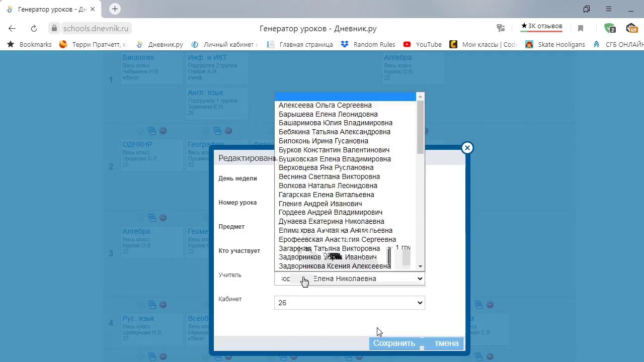Choose Веснина Светлана Викторовна

346,176
